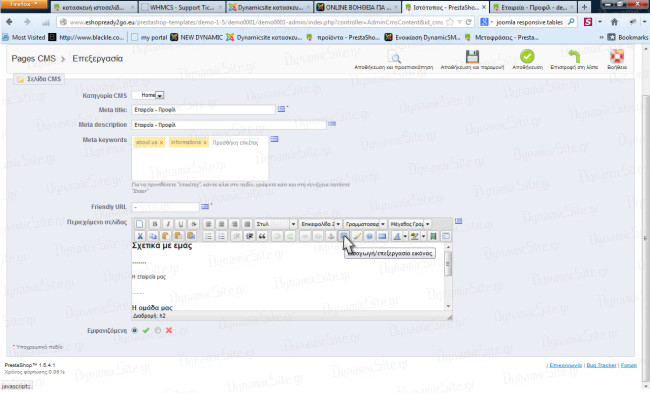This screenshot has width=650, height=394.
Task: Toggle underline formatting in the editor
Action: tap(181, 224)
